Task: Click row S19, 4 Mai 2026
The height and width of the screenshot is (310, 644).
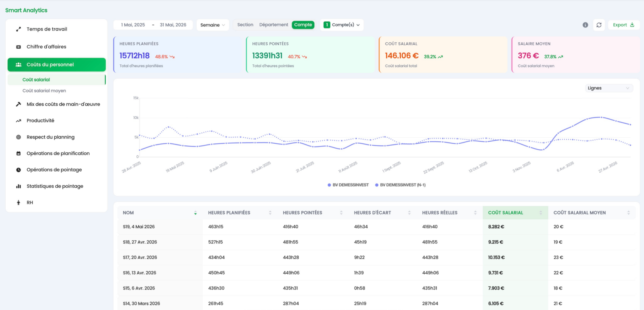Action: pyautogui.click(x=376, y=227)
